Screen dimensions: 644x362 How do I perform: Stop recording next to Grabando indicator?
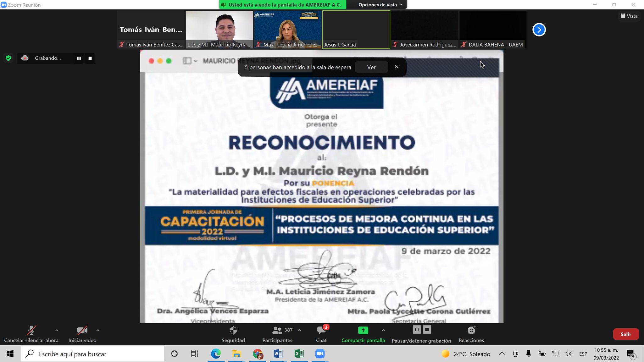pos(90,58)
